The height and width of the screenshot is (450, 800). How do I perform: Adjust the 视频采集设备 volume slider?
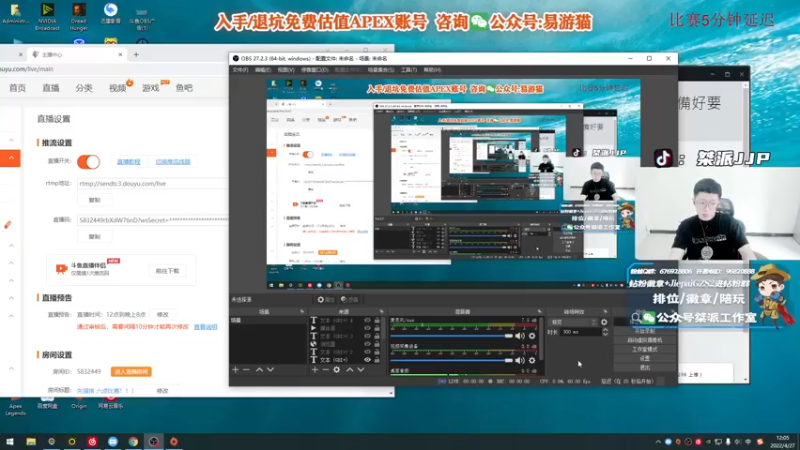click(x=452, y=360)
